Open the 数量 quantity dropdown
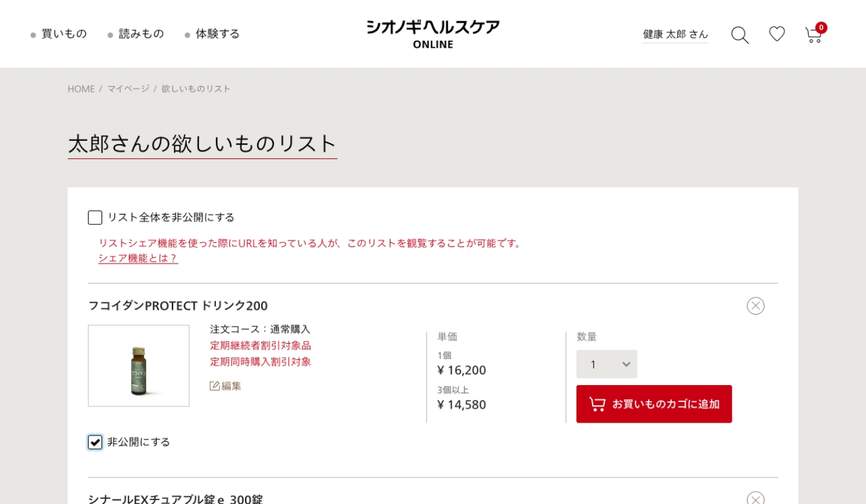 click(607, 364)
